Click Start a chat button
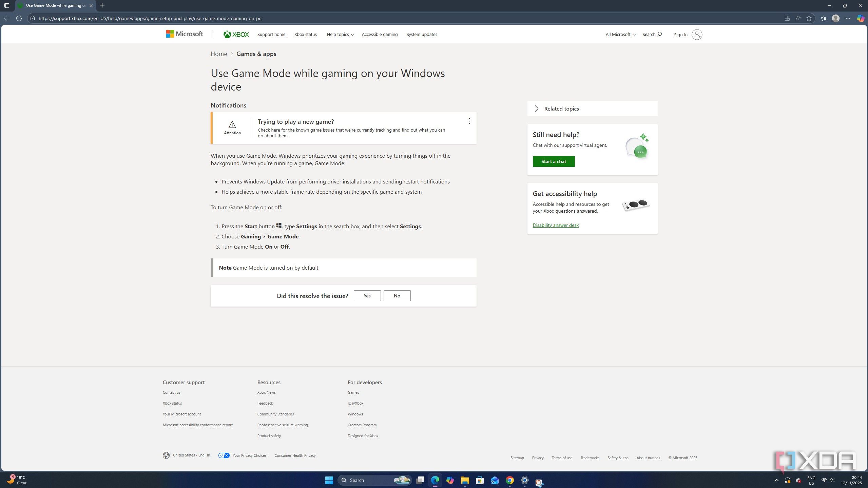This screenshot has width=868, height=488. (554, 161)
